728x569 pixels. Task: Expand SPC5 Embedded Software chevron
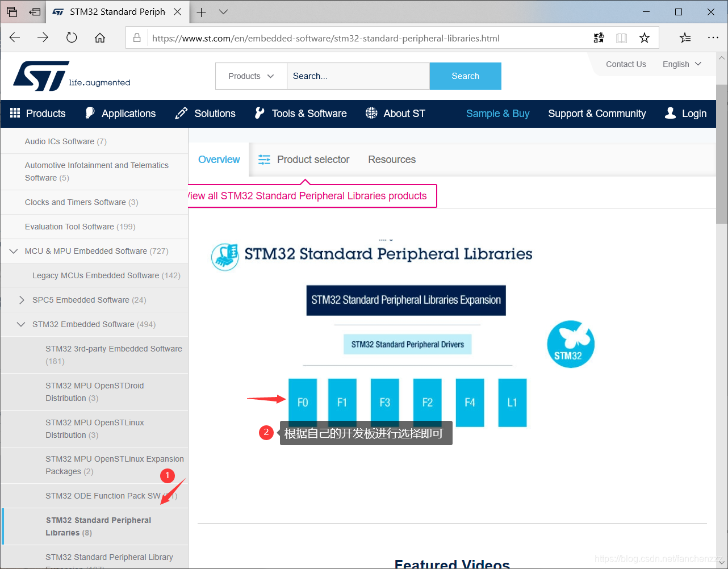click(x=22, y=300)
